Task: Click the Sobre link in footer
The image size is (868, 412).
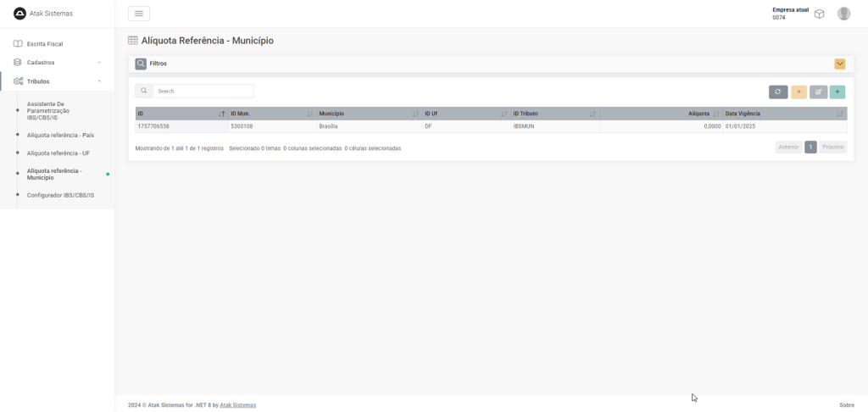Action: (x=846, y=405)
